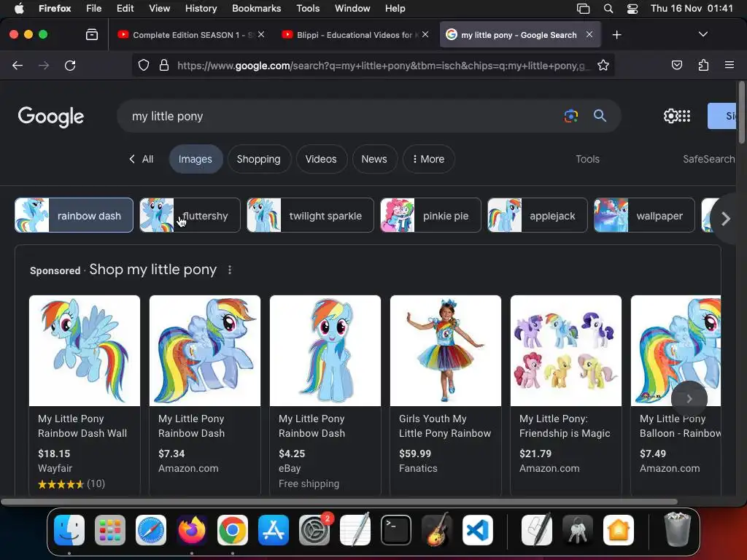Click the Google logo
The image size is (747, 560).
coord(50,117)
